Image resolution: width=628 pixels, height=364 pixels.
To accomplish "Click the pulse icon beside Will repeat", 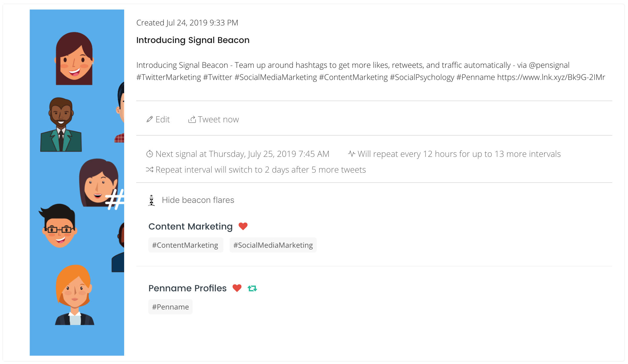I will tap(352, 154).
